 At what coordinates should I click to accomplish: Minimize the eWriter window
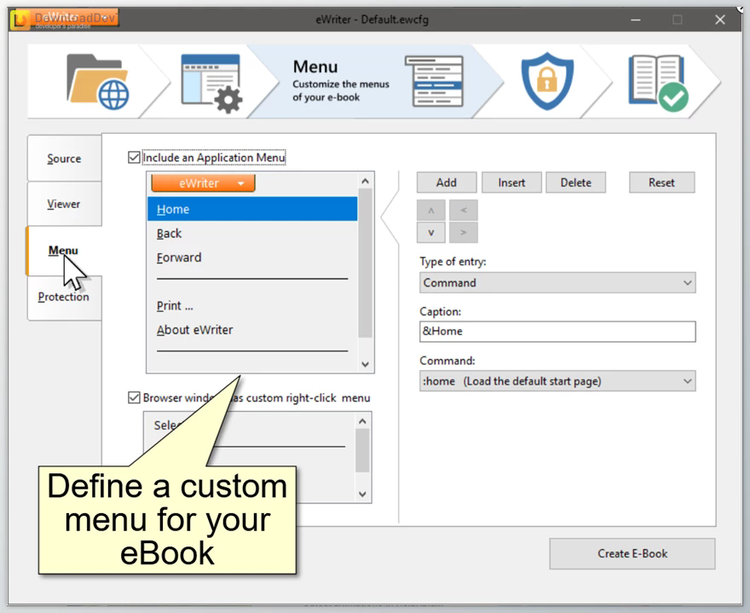636,20
